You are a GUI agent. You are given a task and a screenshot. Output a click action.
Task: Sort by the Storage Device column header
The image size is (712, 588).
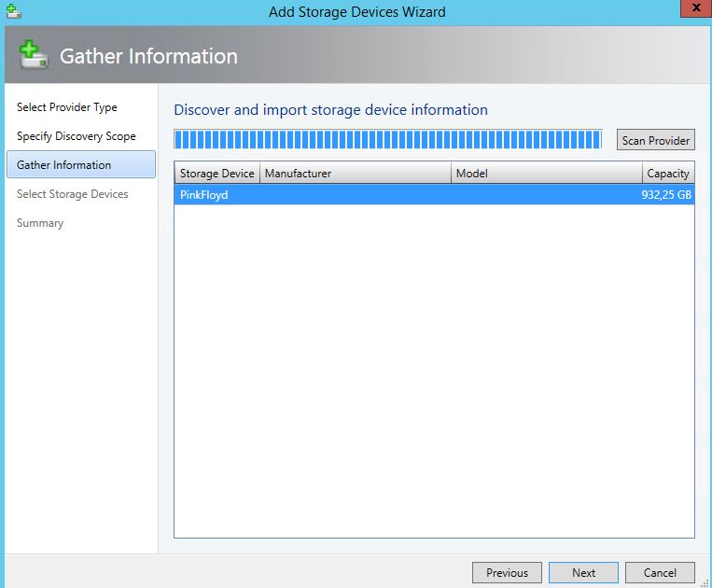point(216,173)
